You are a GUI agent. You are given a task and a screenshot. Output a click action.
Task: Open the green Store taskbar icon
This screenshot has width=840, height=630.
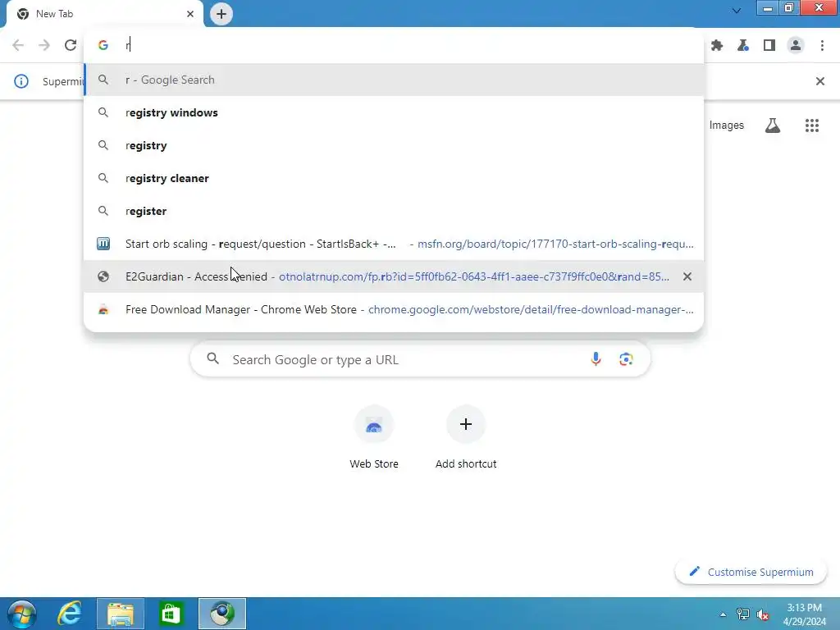tap(171, 614)
